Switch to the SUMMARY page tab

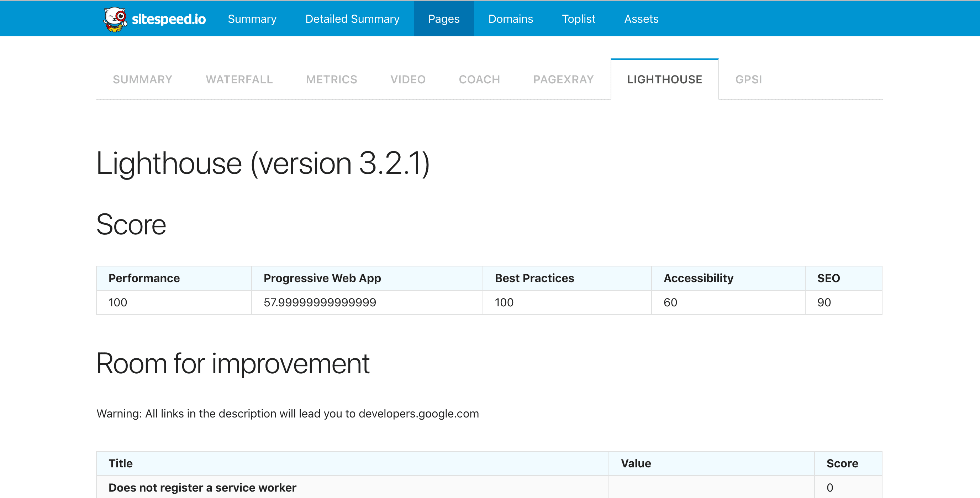tap(142, 79)
